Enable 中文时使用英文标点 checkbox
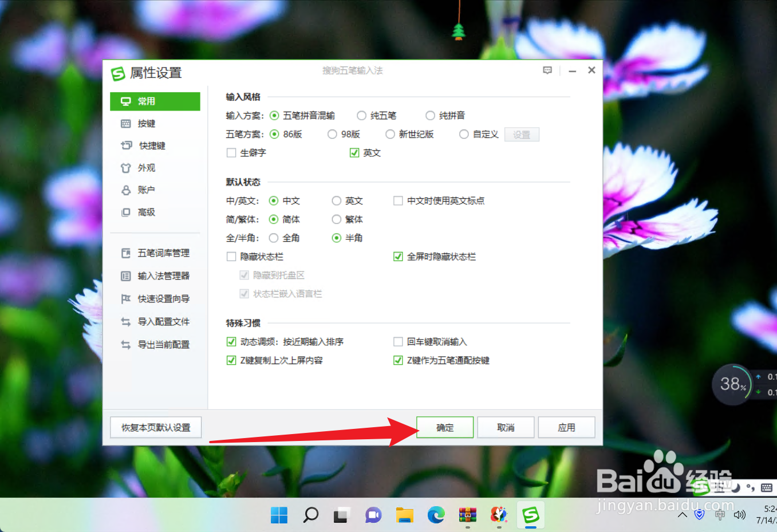777x532 pixels. pyautogui.click(x=398, y=201)
